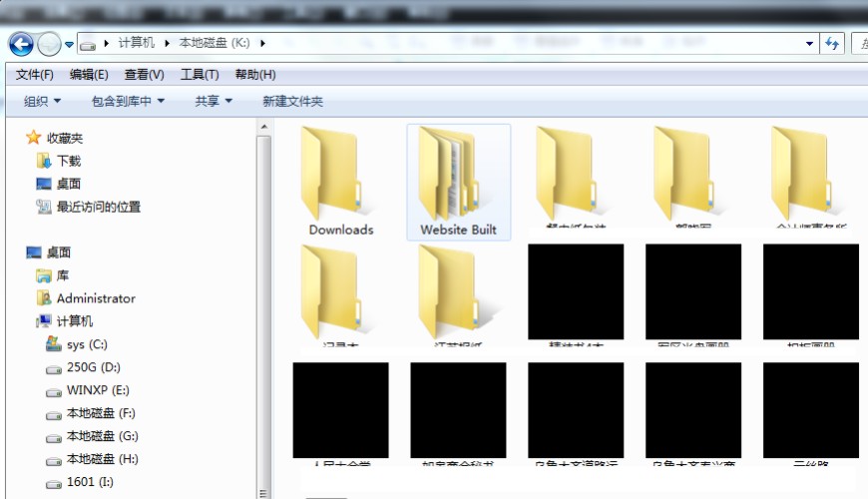Image resolution: width=868 pixels, height=499 pixels.
Task: Select the 桌面 root node above 库
Action: 48,252
